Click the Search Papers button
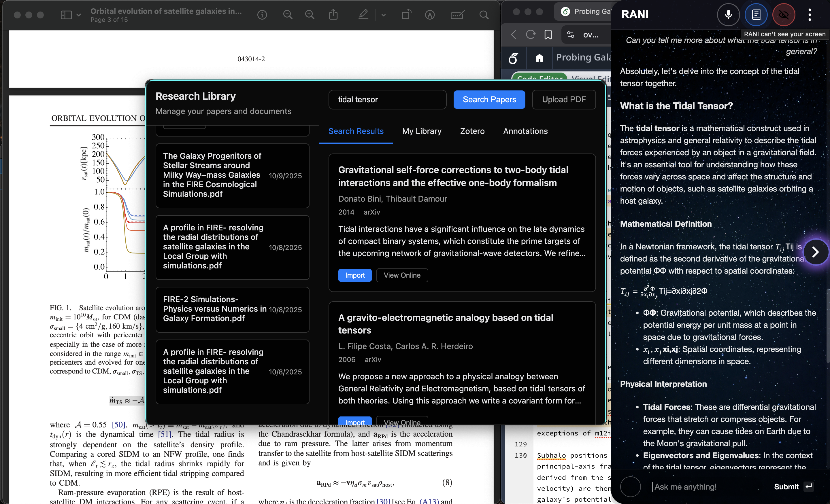This screenshot has width=830, height=504. (489, 99)
